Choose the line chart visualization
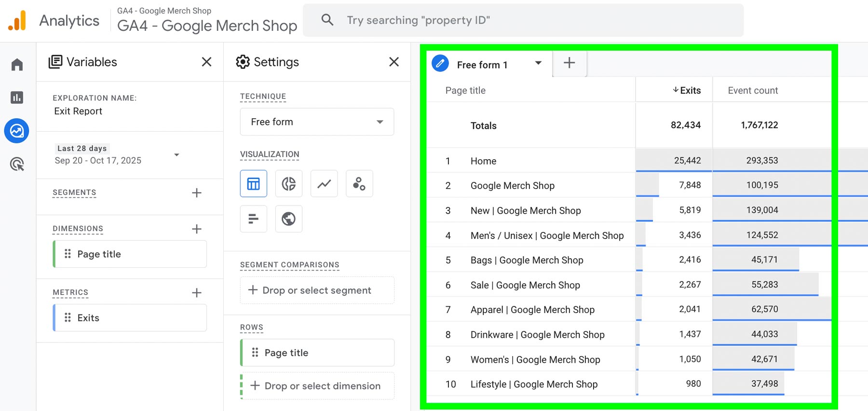The height and width of the screenshot is (411, 868). pos(324,184)
